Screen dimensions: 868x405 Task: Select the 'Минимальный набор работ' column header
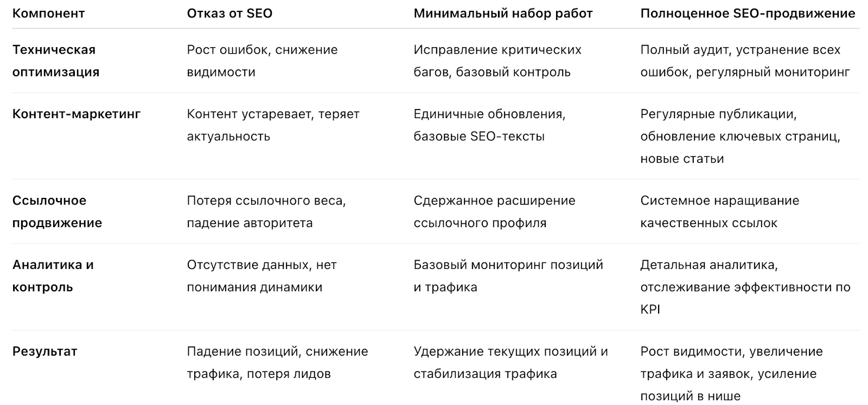pos(503,14)
